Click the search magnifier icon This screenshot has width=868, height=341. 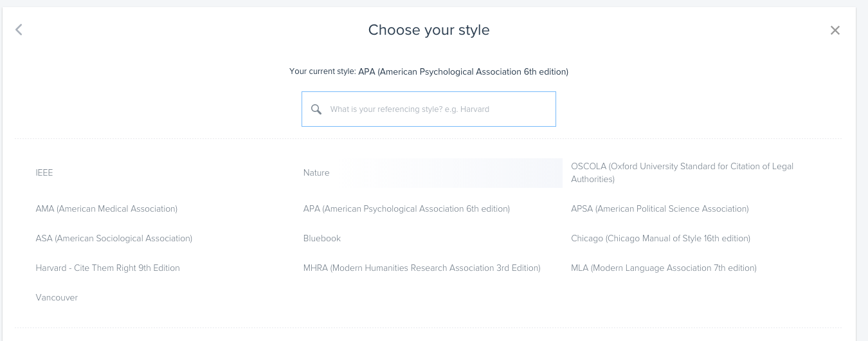pos(316,109)
